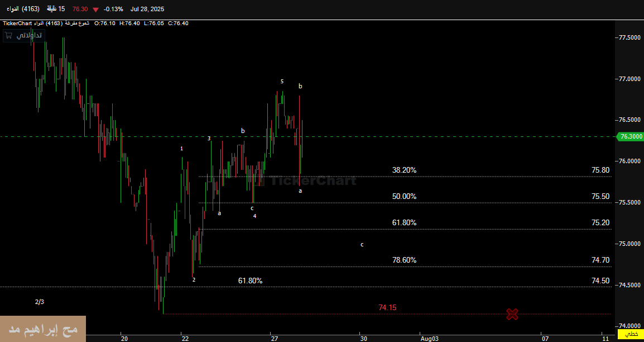Click the 75.20 Fibonacci price label
The height and width of the screenshot is (342, 644).
[600, 223]
